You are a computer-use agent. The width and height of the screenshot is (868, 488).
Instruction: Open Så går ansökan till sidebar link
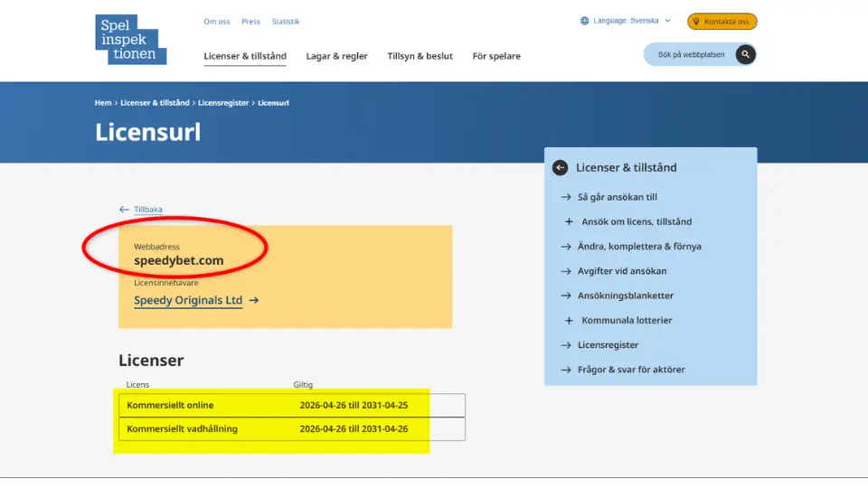tap(618, 197)
